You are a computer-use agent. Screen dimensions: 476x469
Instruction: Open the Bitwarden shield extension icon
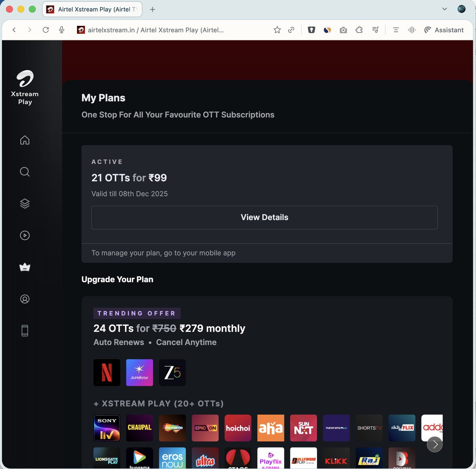[x=311, y=30]
